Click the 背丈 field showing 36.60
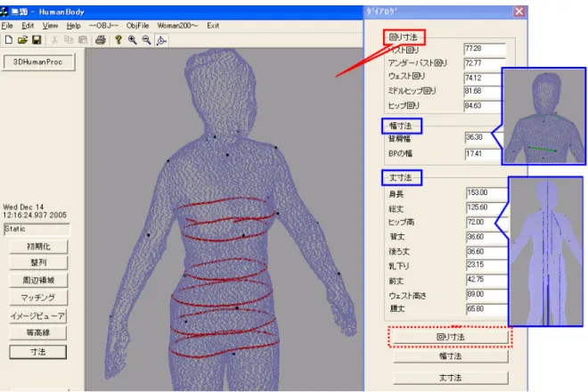588x392 pixels. 487,237
